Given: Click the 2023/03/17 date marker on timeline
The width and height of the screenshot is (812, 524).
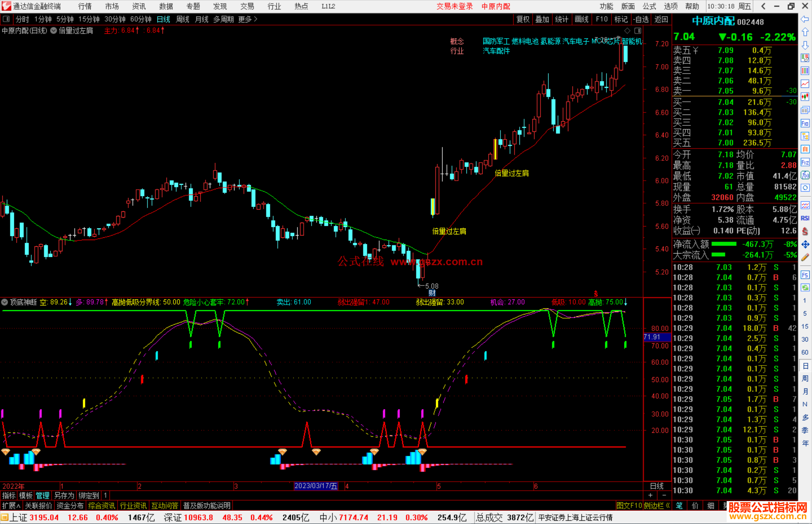Looking at the screenshot, I should [x=316, y=486].
